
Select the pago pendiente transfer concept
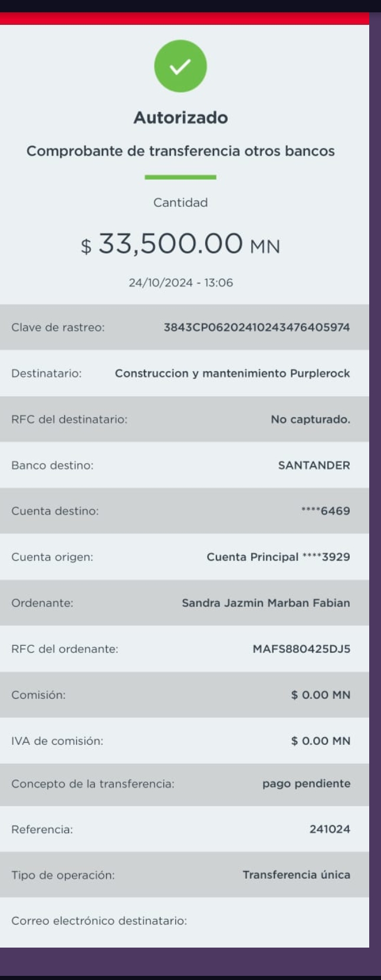(x=306, y=784)
